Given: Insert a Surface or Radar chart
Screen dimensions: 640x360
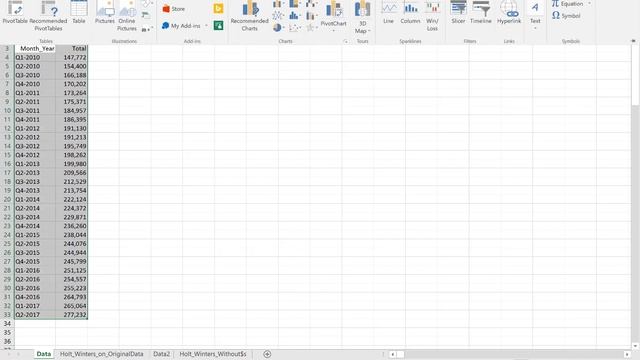Looking at the screenshot, I should tap(312, 28).
